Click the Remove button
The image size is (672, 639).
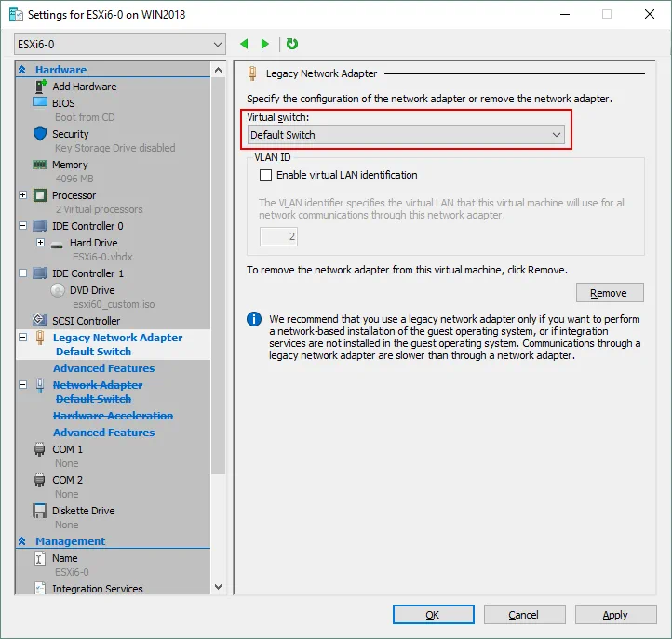(x=609, y=293)
